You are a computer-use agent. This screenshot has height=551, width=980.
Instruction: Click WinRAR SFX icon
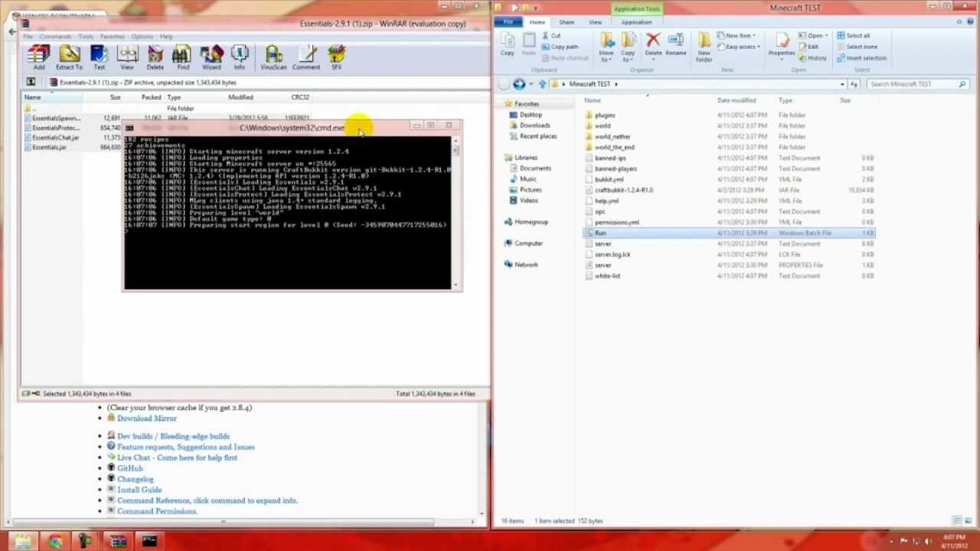[336, 57]
